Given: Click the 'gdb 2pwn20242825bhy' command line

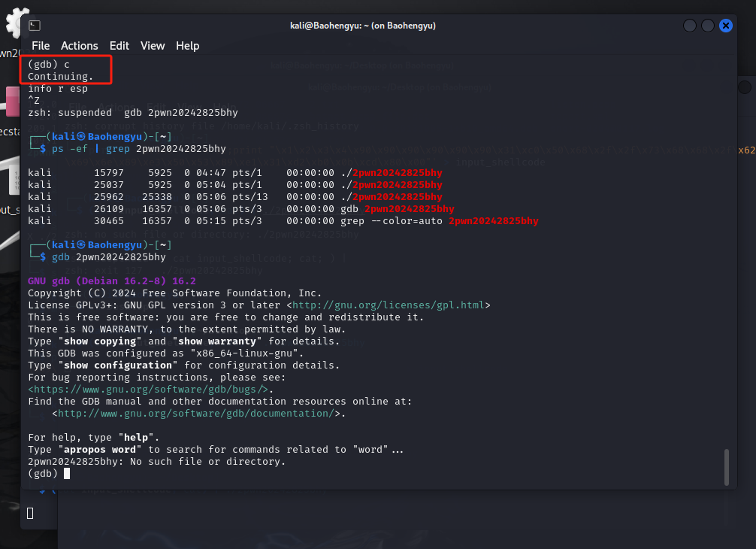Looking at the screenshot, I should 108,257.
